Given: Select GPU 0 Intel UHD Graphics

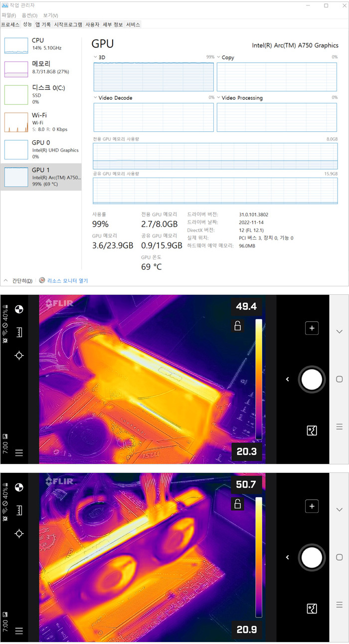Looking at the screenshot, I should point(41,149).
